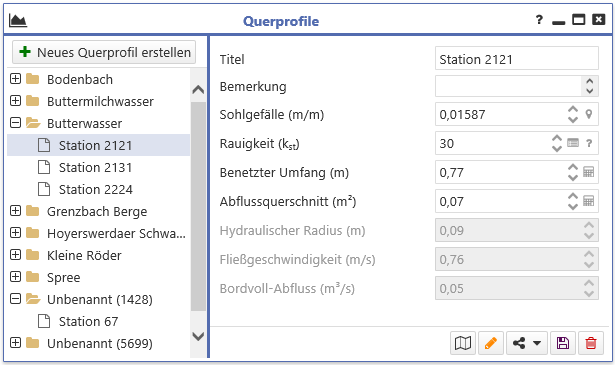
Task: Click the red trash delete icon
Action: (591, 343)
